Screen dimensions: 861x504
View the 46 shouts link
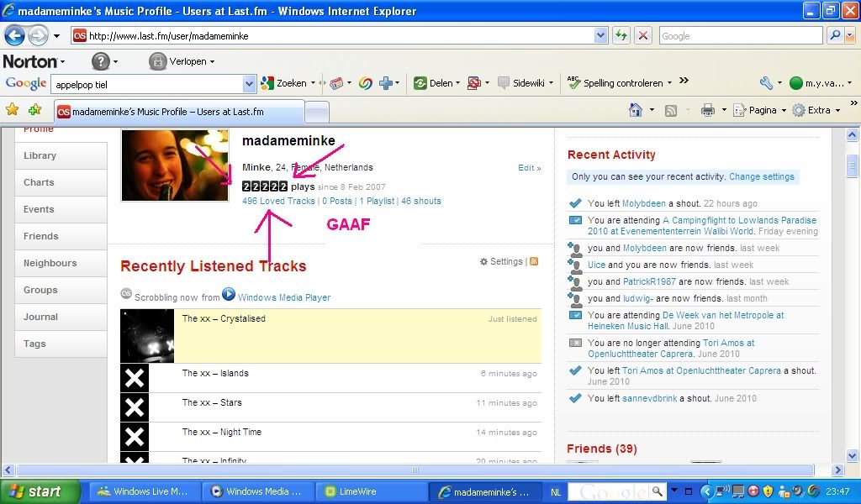click(x=421, y=202)
